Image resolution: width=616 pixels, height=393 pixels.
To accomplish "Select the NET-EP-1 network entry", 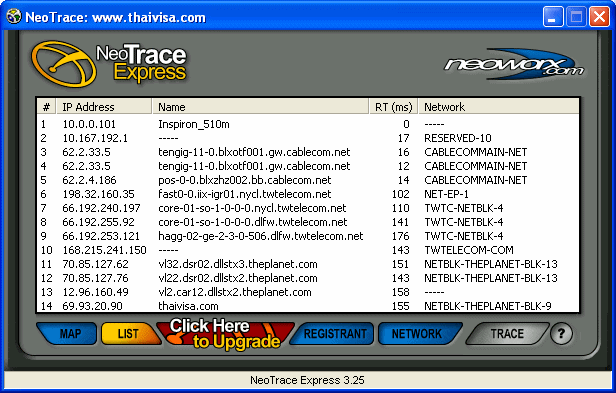I will 446,194.
